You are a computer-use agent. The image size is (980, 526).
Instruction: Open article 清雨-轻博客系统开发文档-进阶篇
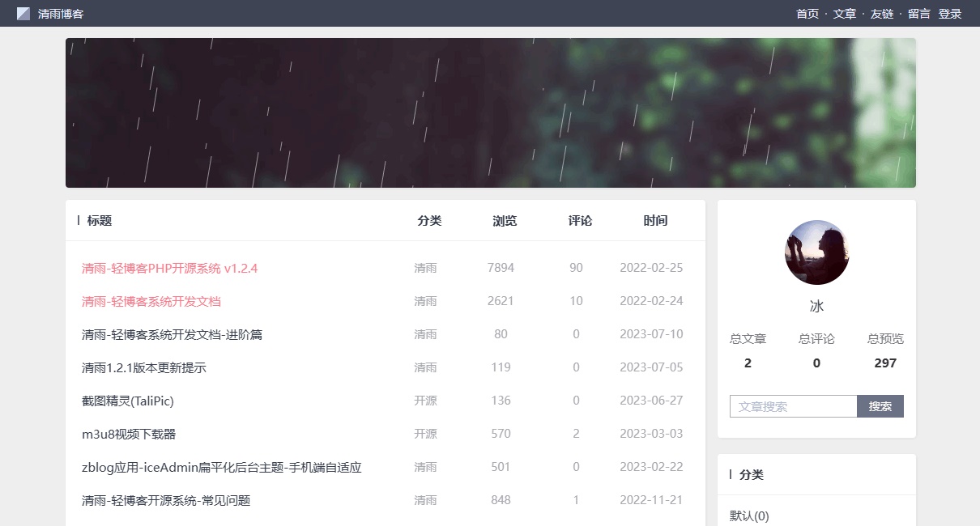pos(173,334)
